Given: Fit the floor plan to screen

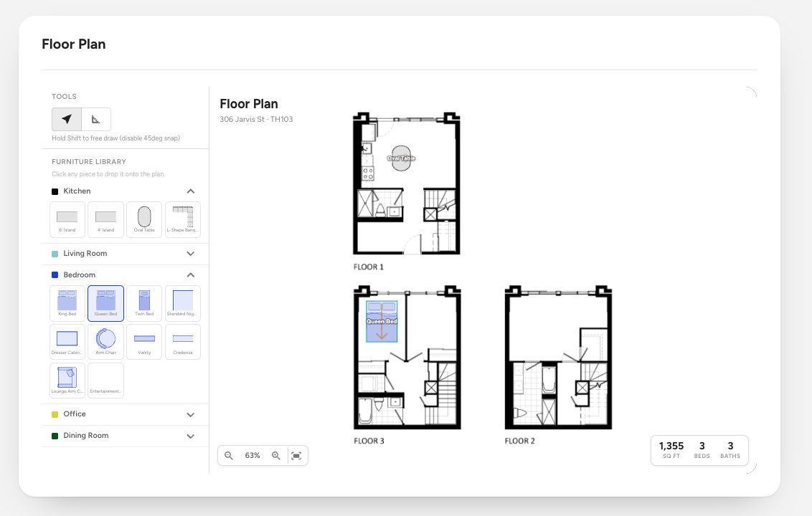Looking at the screenshot, I should coord(296,456).
